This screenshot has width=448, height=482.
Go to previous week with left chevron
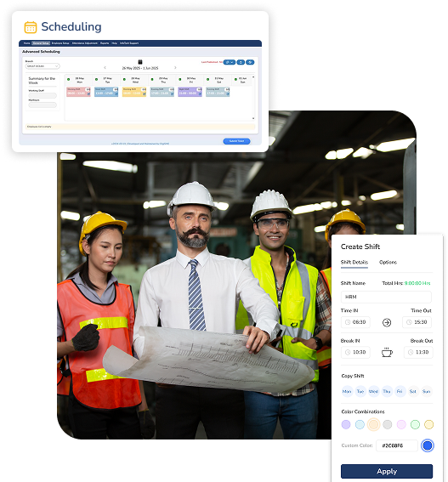pyautogui.click(x=105, y=68)
